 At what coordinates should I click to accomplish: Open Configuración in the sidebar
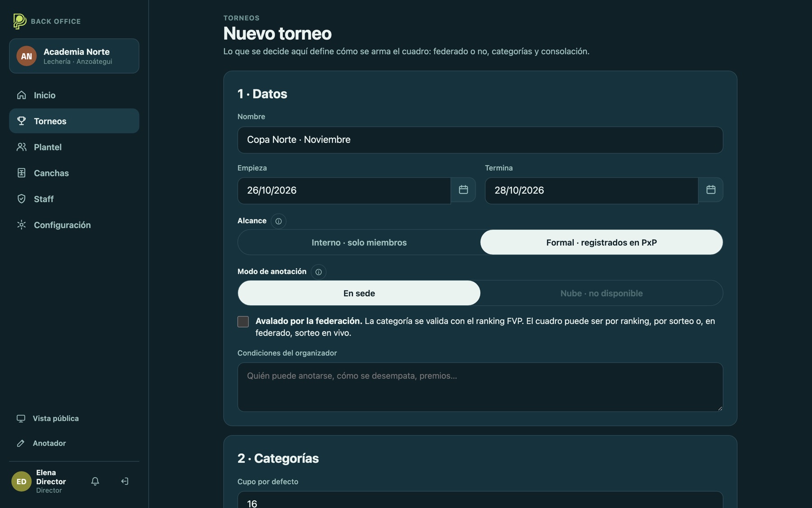(x=74, y=225)
